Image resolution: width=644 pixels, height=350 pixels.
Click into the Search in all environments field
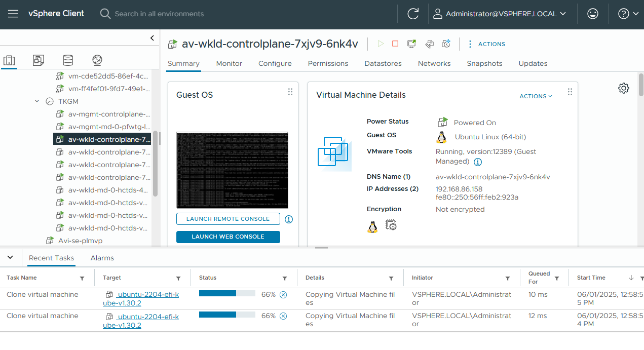(159, 14)
